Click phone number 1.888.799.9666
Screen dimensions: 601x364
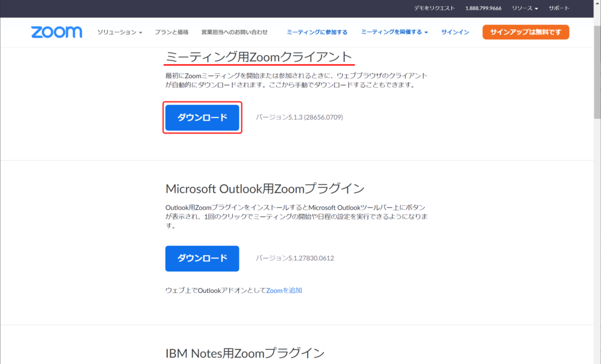[484, 8]
